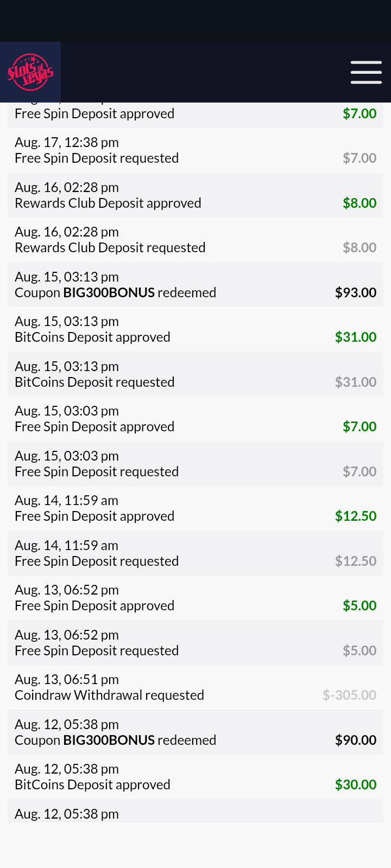391x868 pixels.
Task: Tap the Slots of Vegas logo
Action: coord(30,72)
